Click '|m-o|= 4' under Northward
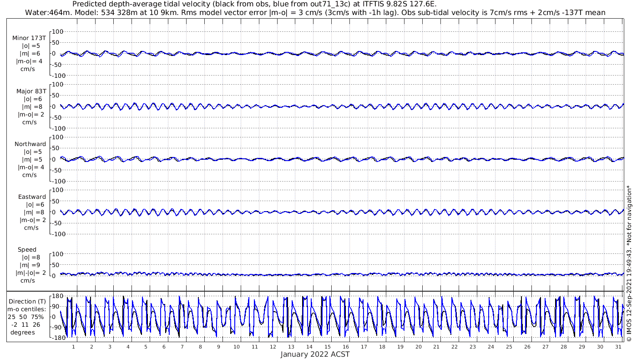Image resolution: width=637 pixels, height=364 pixels. point(30,167)
